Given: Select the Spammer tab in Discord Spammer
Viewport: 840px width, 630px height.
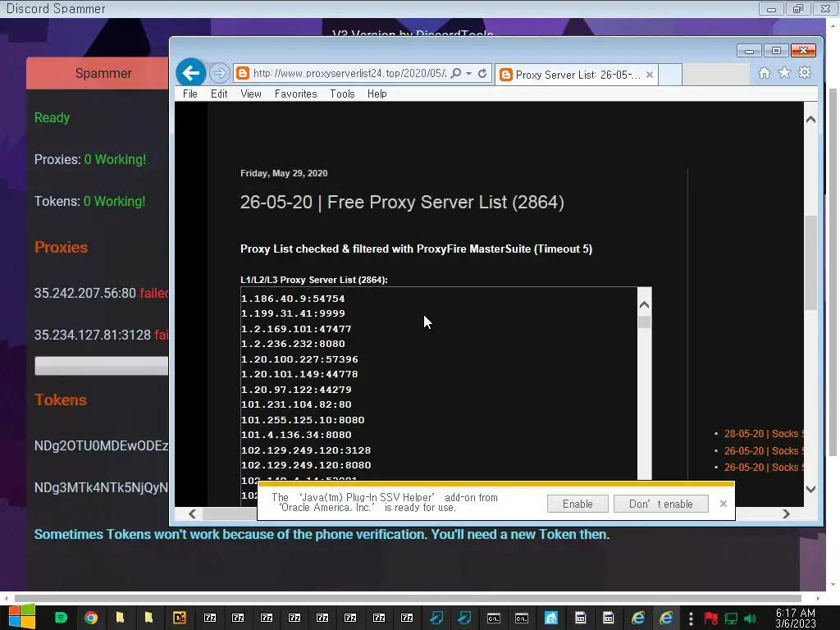Looking at the screenshot, I should [x=98, y=73].
